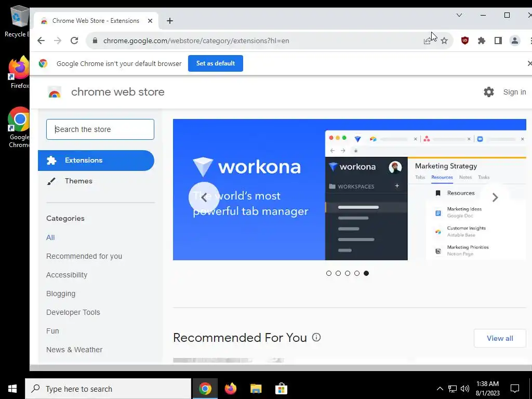
Task: Select fifth carousel dot indicator
Action: coord(366,273)
